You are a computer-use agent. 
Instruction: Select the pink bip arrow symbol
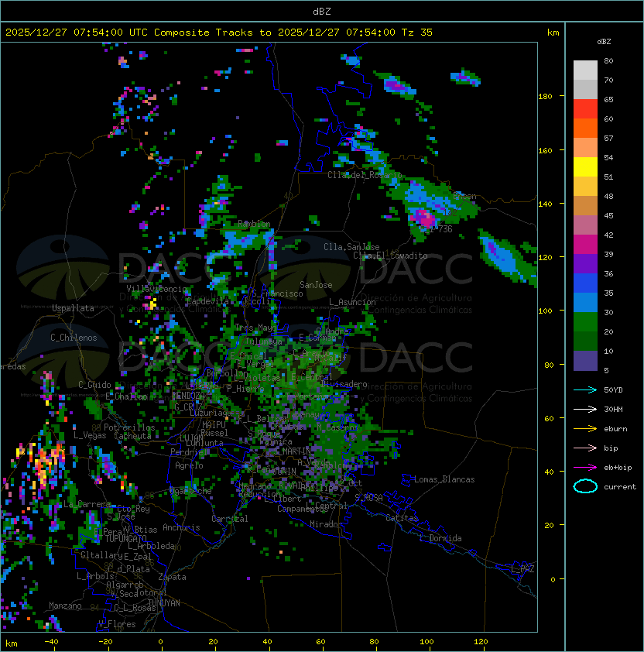coord(585,448)
